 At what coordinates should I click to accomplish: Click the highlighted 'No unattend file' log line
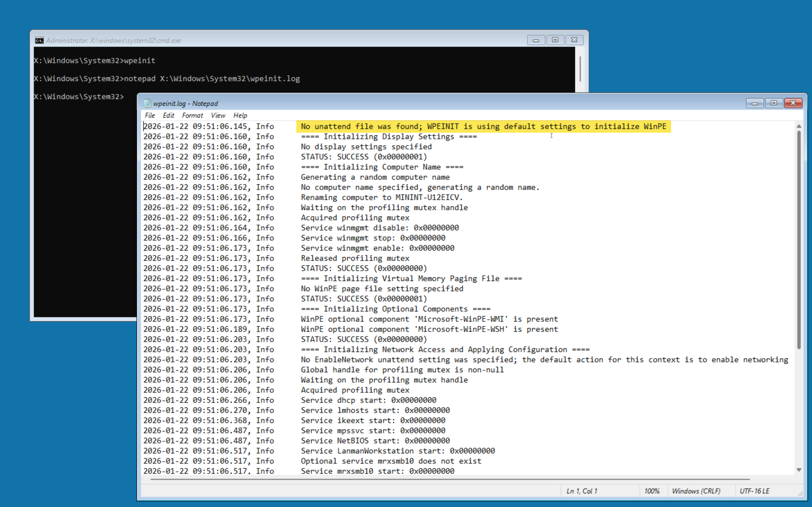click(483, 126)
